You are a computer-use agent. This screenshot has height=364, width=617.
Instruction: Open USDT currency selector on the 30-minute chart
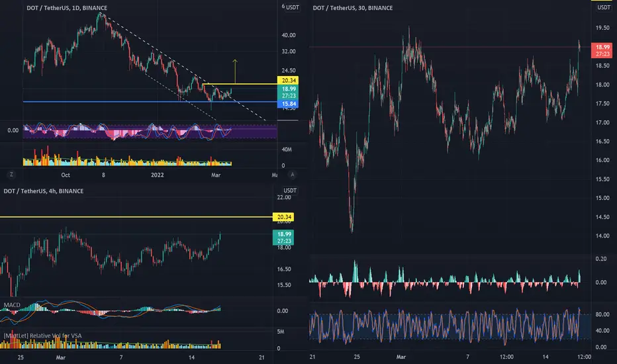point(604,7)
